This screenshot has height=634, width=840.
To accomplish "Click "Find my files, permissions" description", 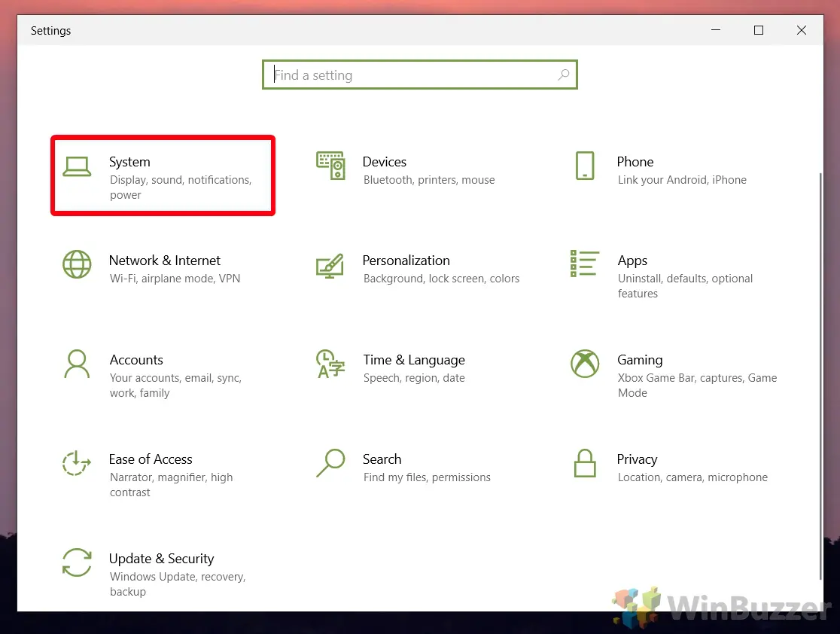I will [427, 477].
